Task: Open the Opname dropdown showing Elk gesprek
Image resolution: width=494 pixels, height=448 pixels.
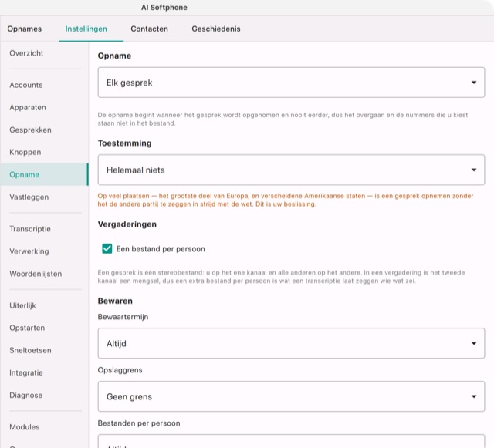Action: coord(291,83)
